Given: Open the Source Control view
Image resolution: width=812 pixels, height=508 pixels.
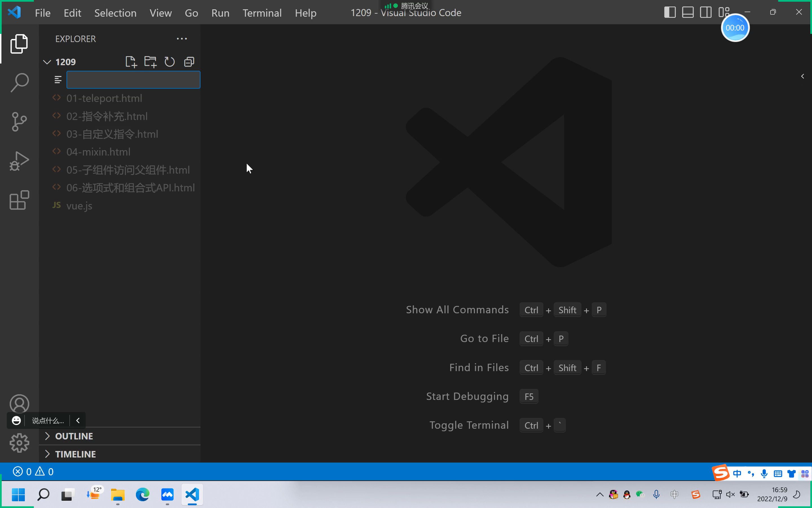Looking at the screenshot, I should (x=19, y=122).
